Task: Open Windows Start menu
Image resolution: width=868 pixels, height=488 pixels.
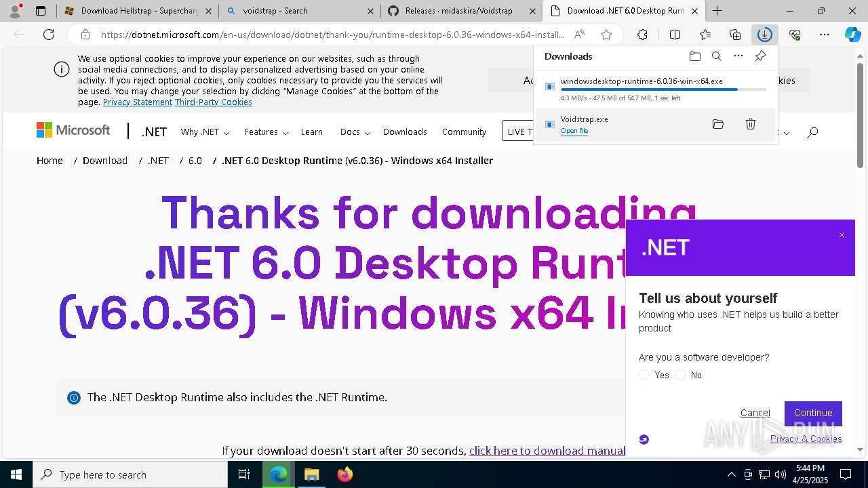Action: [x=16, y=474]
